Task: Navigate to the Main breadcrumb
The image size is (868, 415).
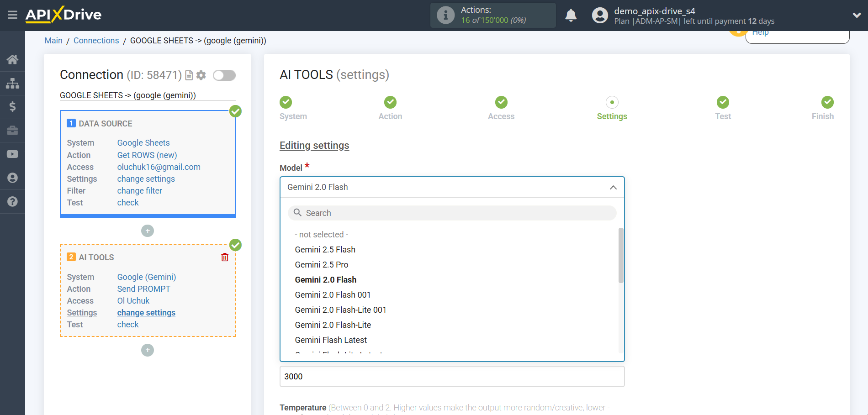Action: click(x=53, y=41)
